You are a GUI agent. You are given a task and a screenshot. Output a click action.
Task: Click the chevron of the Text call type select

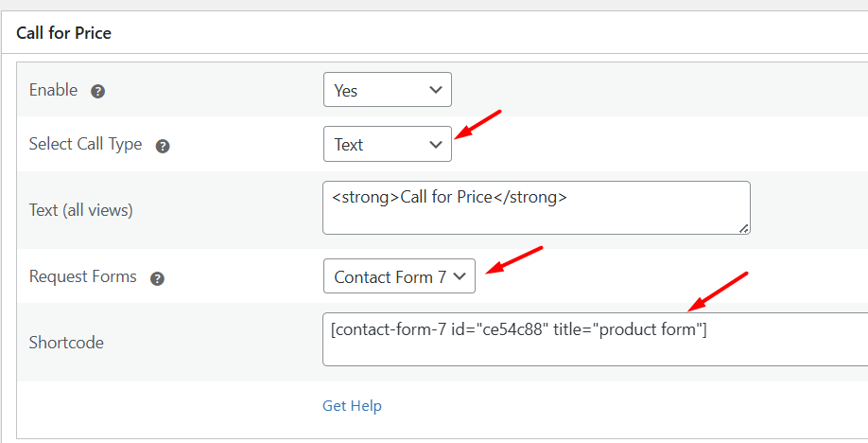tap(436, 145)
